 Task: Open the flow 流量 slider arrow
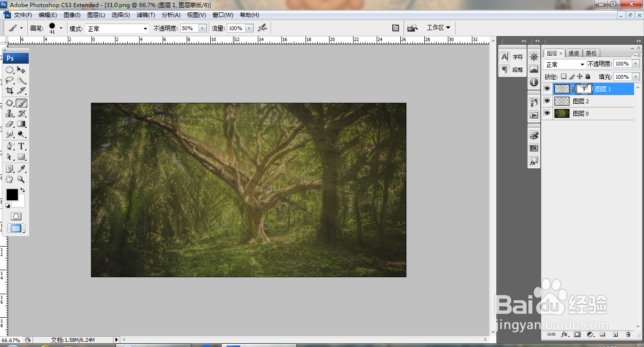(249, 28)
